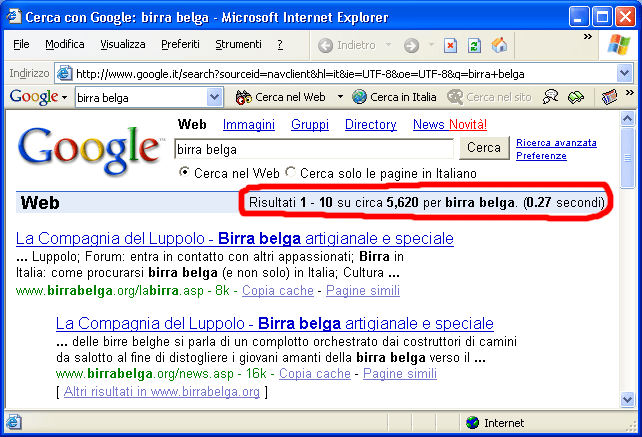The height and width of the screenshot is (437, 642).
Task: Expand the address bar URL dropdown
Action: point(624,74)
